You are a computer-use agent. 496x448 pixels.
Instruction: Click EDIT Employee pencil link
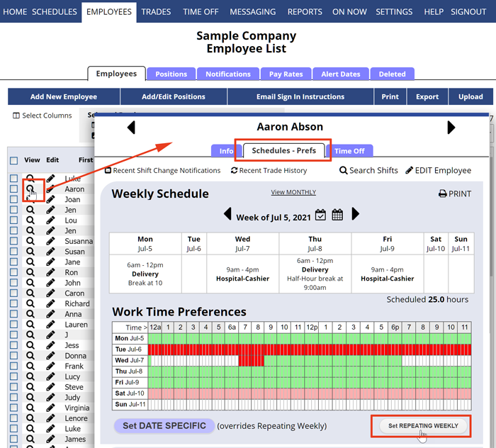[439, 171]
